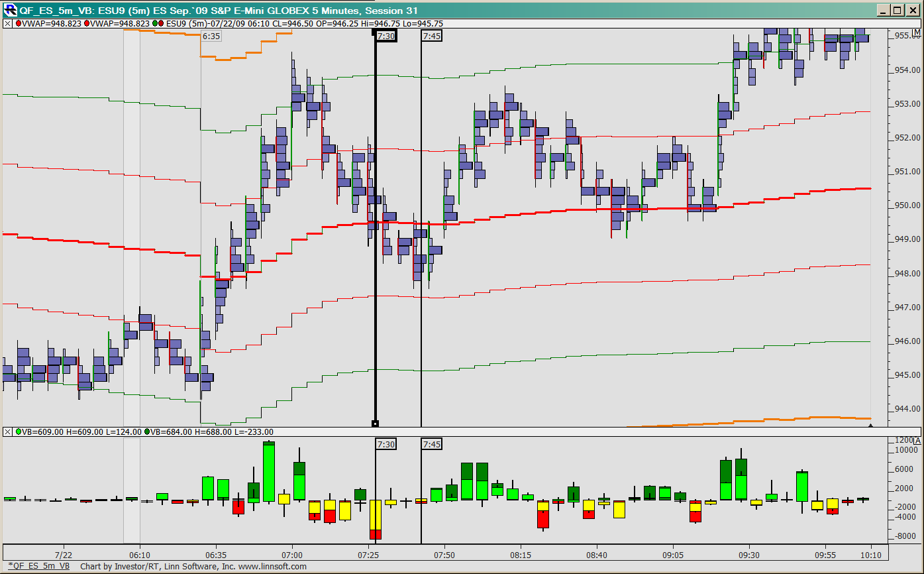Maximize the chart window
This screenshot has height=574, width=924.
click(x=897, y=10)
